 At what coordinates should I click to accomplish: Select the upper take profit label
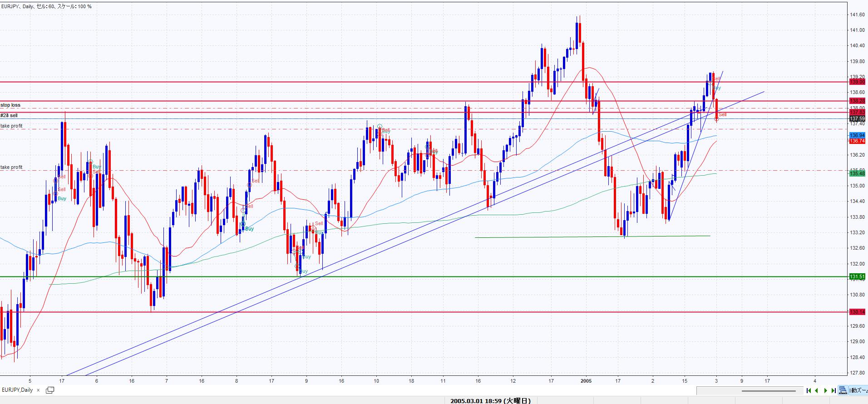click(11, 126)
